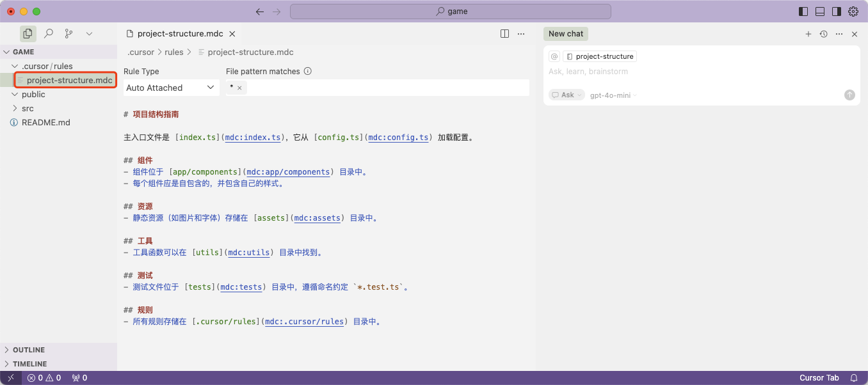
Task: Select the New chat tab
Action: (x=566, y=34)
